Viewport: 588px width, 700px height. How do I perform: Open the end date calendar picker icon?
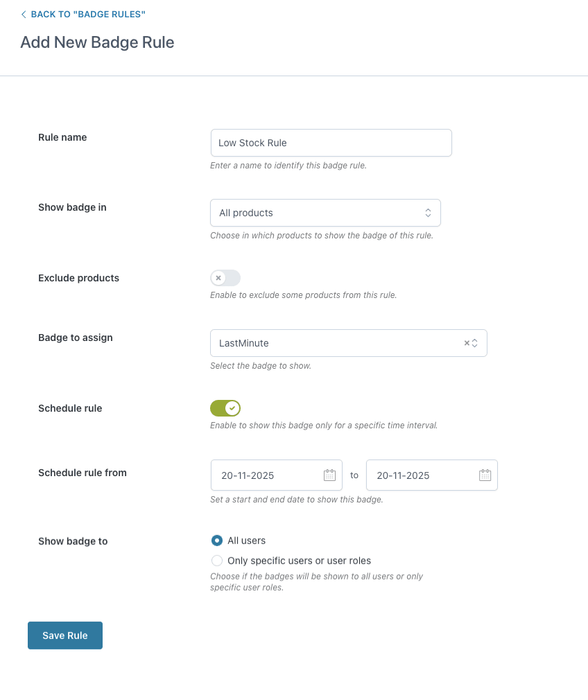(485, 475)
